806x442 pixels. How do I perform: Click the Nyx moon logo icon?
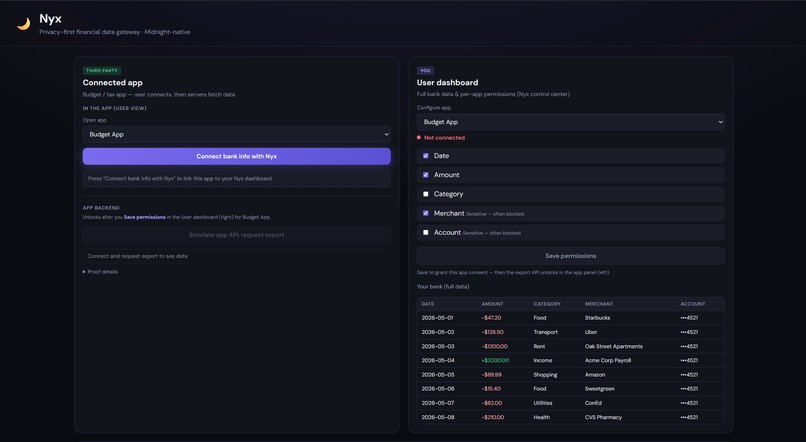[23, 24]
